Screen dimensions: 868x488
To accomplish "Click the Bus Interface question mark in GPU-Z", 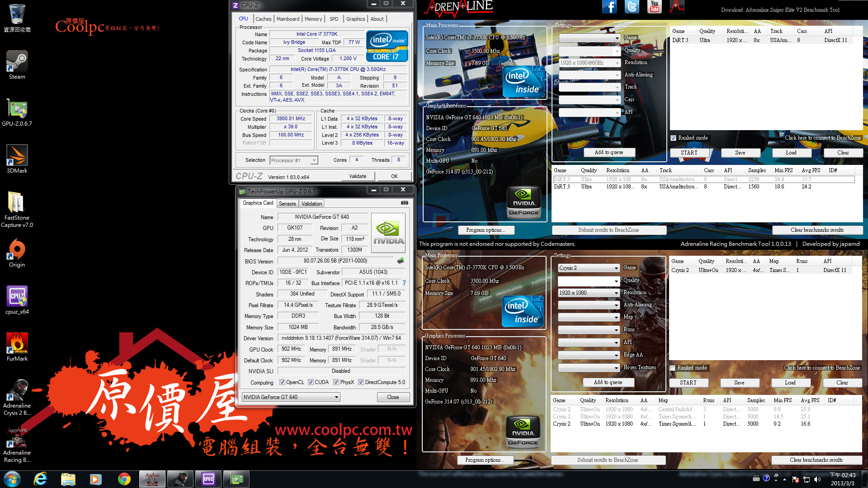I will 404,283.
